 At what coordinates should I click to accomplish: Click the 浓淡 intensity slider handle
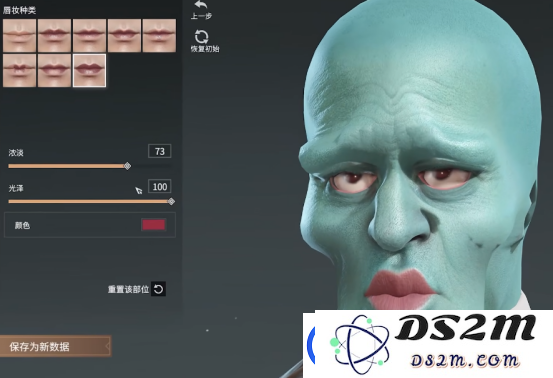[128, 166]
